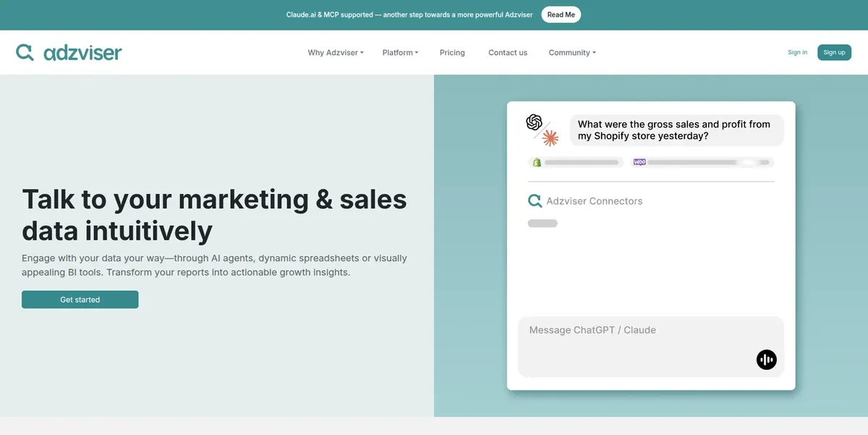The width and height of the screenshot is (868, 435).
Task: Click the Read Me button in the banner
Action: 561,14
